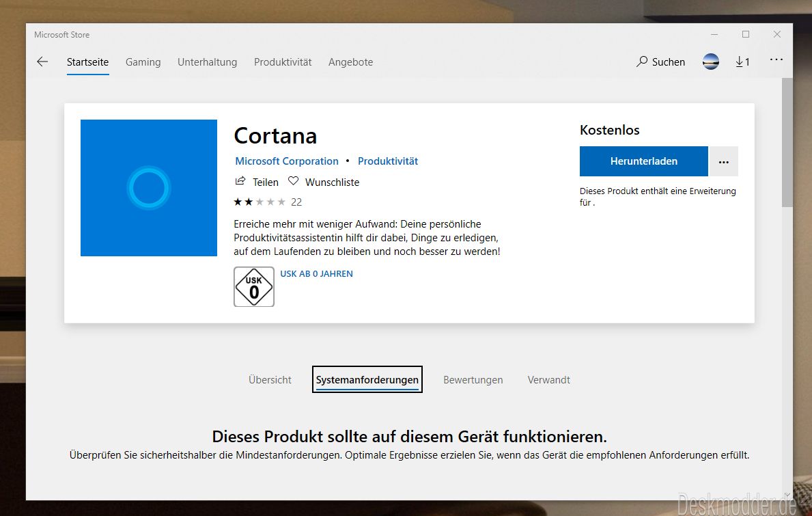Close the Microsoft Store window
The width and height of the screenshot is (812, 516).
coord(776,34)
